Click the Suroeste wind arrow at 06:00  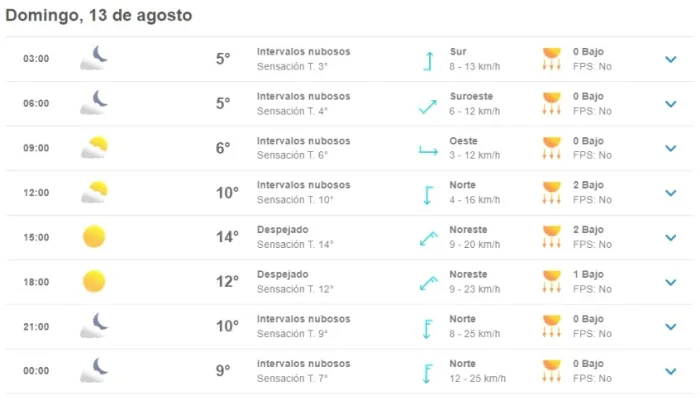pos(428,107)
